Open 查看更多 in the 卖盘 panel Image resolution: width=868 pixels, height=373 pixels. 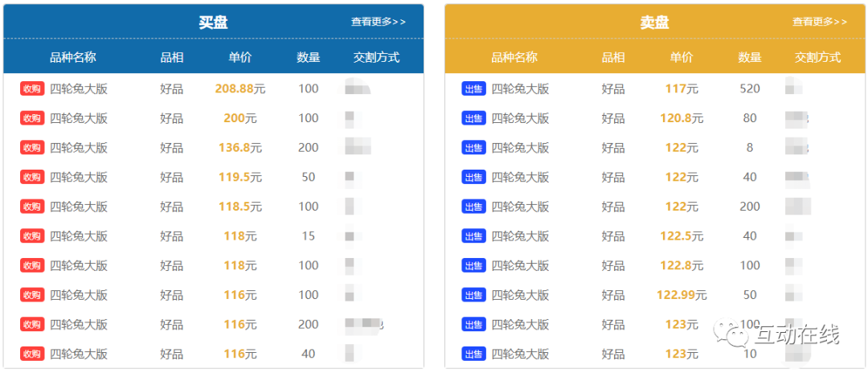coord(819,22)
